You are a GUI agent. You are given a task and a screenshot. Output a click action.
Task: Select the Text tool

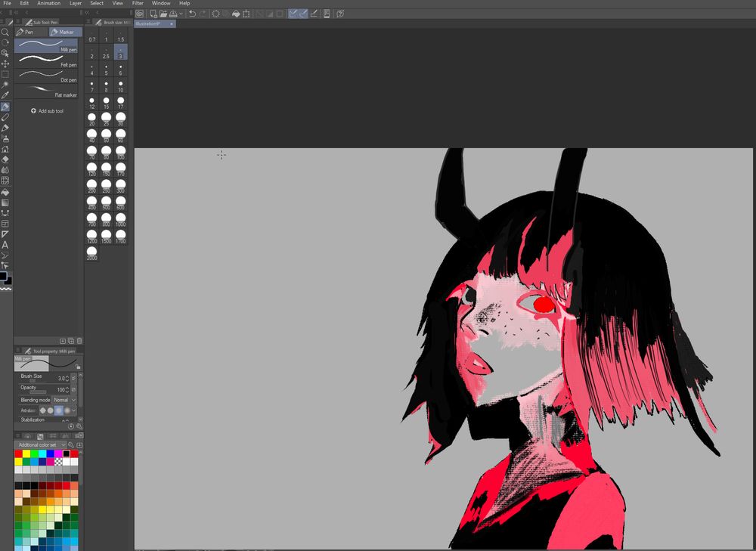[x=5, y=245]
